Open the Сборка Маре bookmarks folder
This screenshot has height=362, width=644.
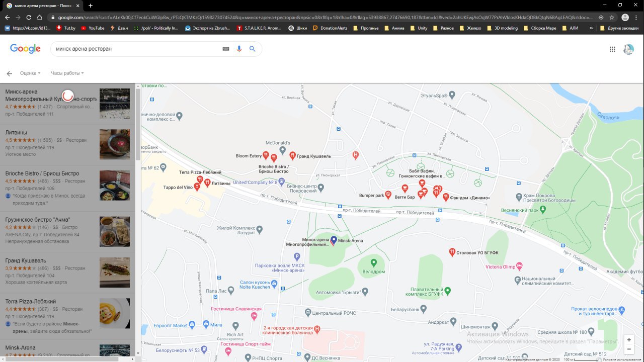coord(540,28)
